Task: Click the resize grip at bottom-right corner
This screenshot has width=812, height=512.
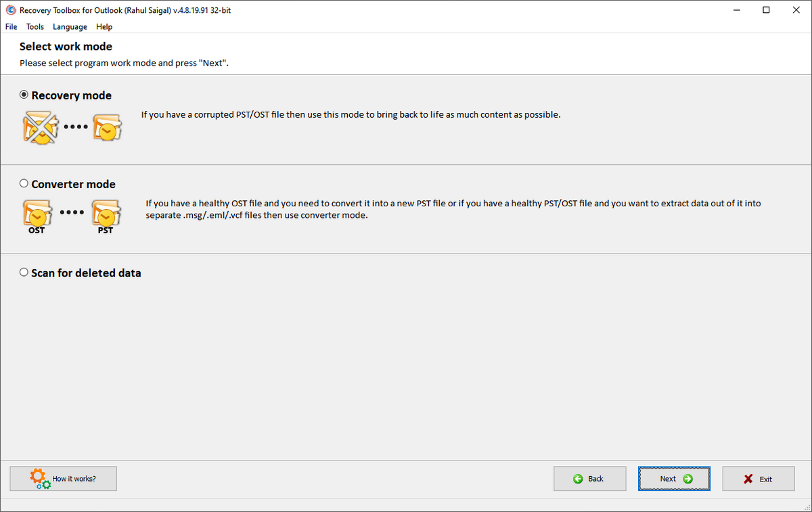Action: tap(807, 507)
